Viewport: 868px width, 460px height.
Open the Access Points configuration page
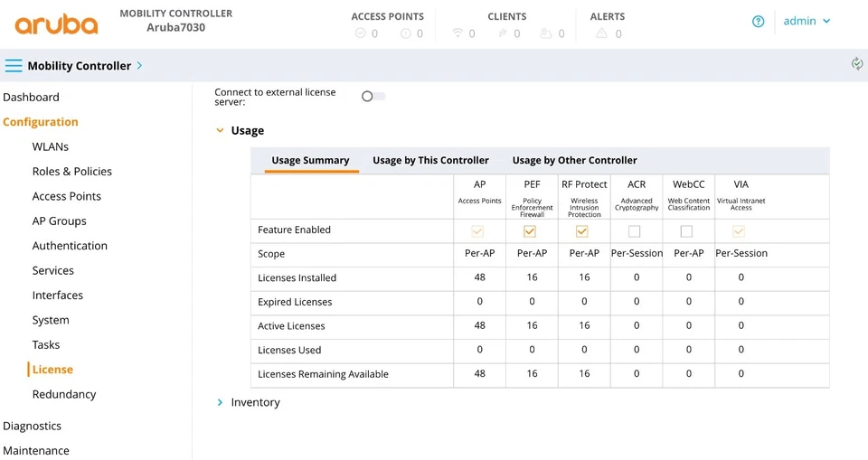pyautogui.click(x=66, y=196)
